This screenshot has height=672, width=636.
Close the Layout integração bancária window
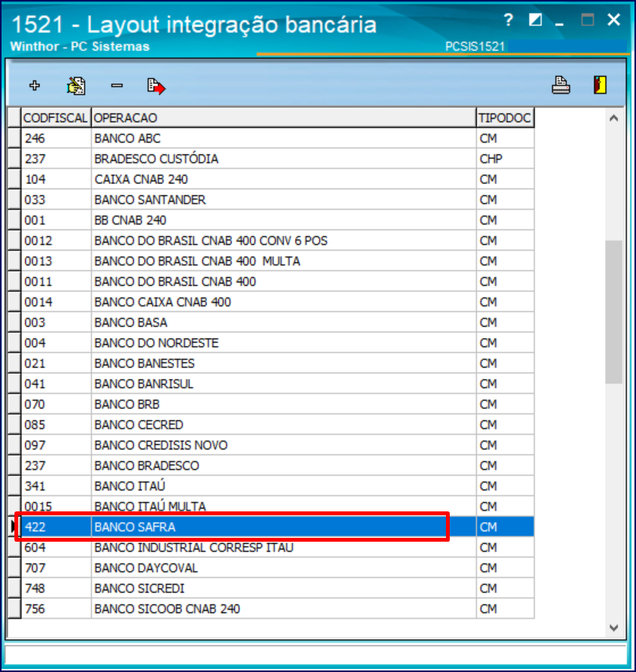pyautogui.click(x=613, y=20)
